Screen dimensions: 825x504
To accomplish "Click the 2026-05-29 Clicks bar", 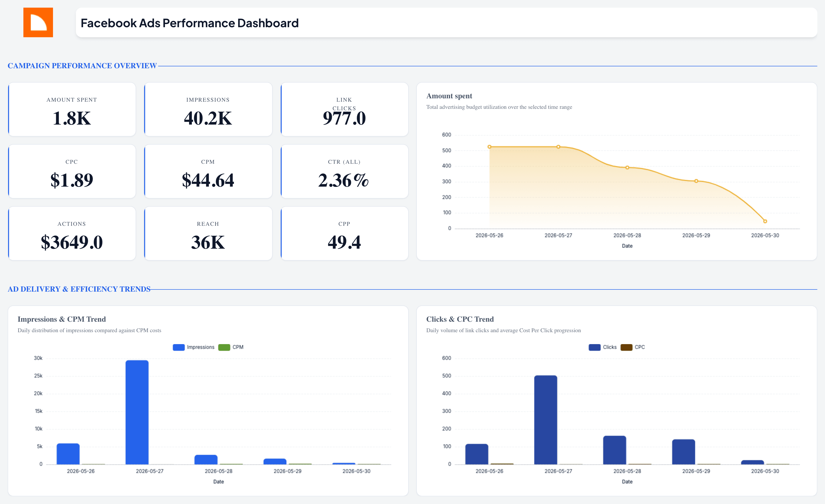I will [684, 452].
